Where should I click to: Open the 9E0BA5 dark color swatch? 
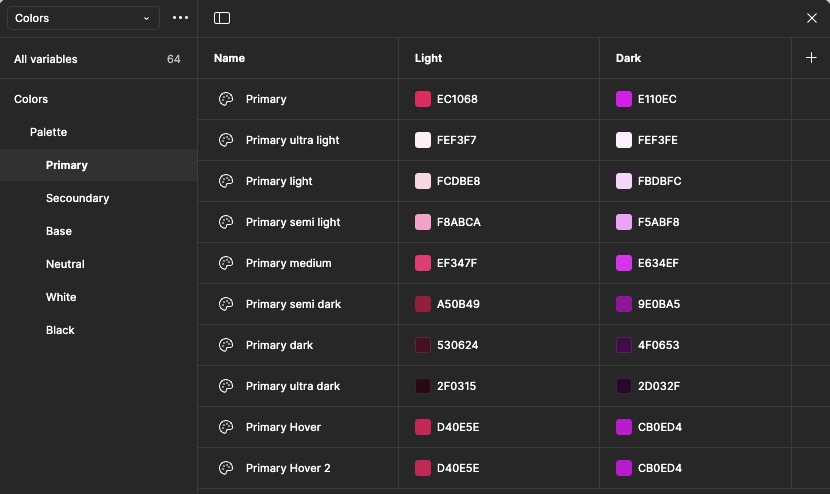624,304
